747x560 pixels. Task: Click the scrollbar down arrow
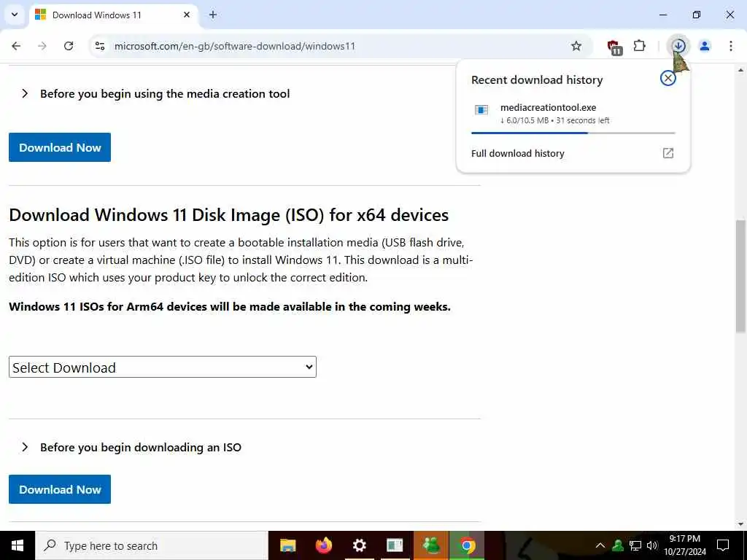click(x=741, y=525)
